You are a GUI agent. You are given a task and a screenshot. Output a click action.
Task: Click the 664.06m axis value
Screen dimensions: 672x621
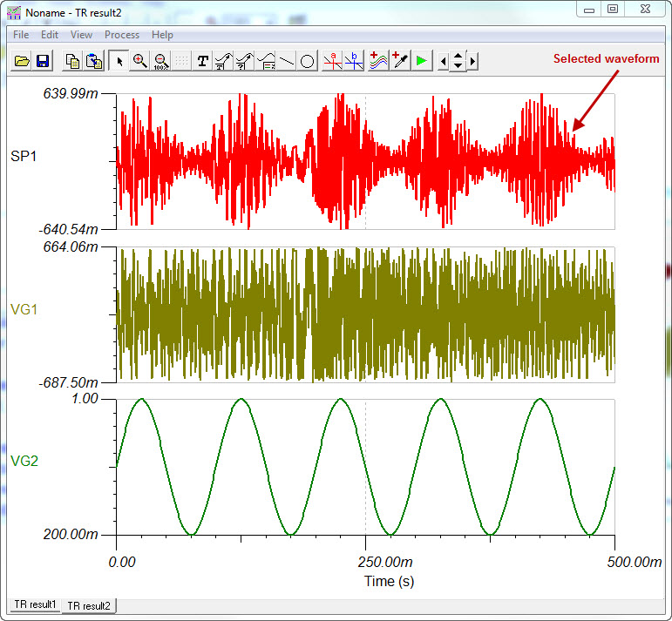coord(71,247)
